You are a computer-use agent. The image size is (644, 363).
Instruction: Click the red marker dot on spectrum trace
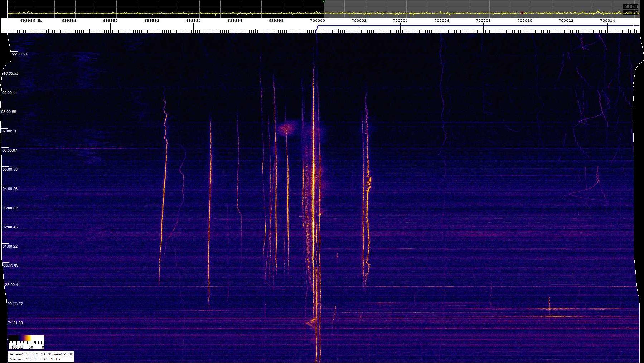[x=522, y=13]
